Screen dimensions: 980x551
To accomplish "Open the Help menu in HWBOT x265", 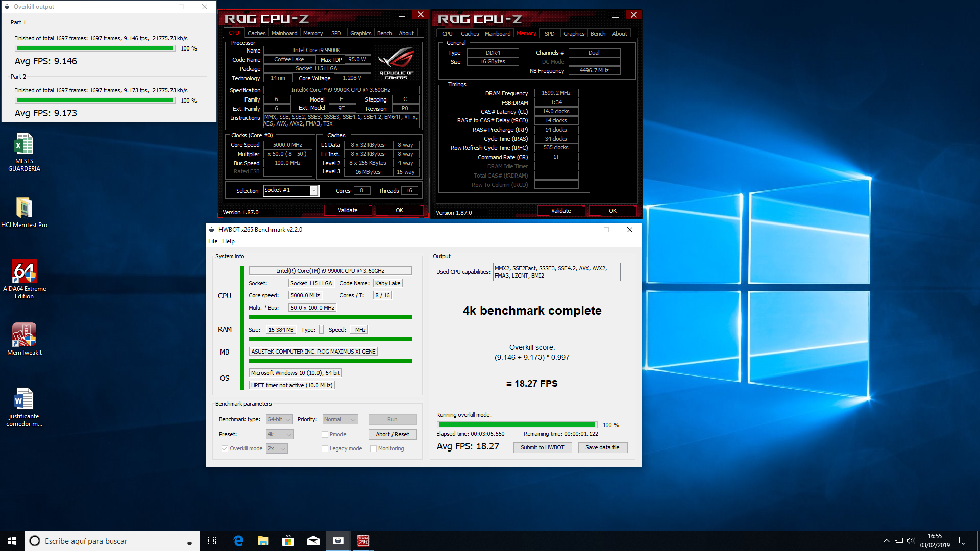I will coord(228,241).
